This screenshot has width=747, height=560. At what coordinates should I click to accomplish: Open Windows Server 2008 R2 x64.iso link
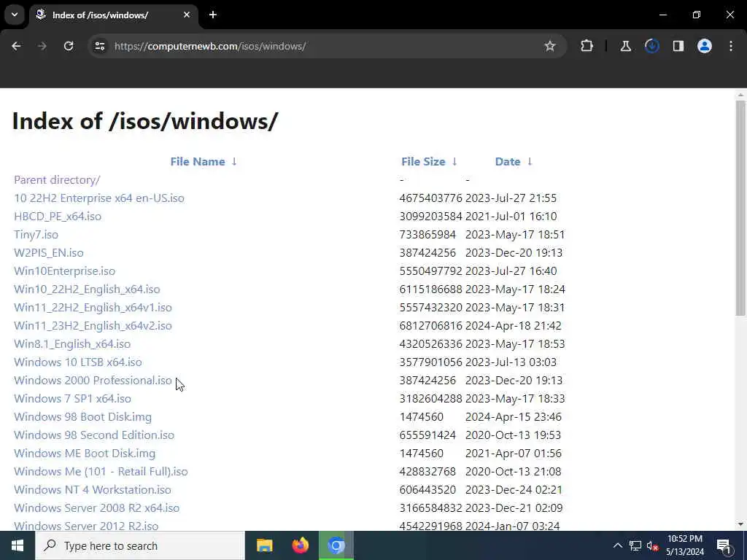pos(97,508)
